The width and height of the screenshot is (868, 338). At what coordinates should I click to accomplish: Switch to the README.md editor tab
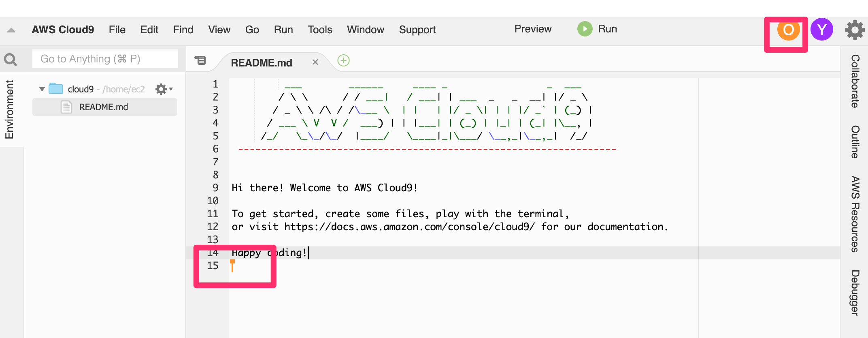262,63
